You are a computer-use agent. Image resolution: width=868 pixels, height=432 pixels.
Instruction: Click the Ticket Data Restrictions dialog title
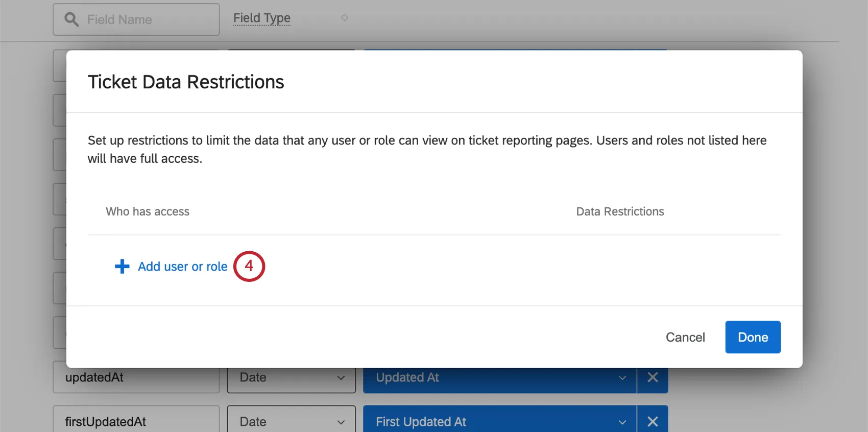pyautogui.click(x=186, y=82)
